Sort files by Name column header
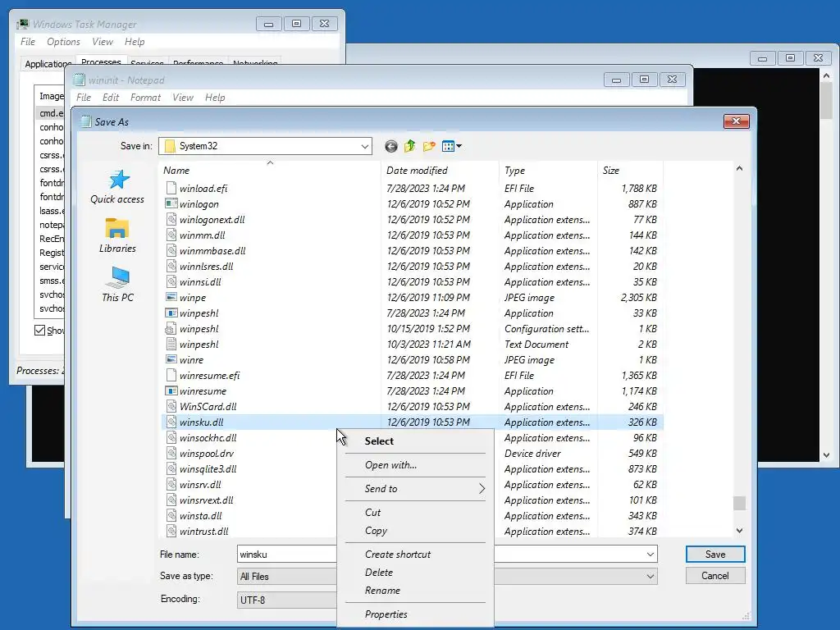Screen dimensions: 840x630 (271, 171)
